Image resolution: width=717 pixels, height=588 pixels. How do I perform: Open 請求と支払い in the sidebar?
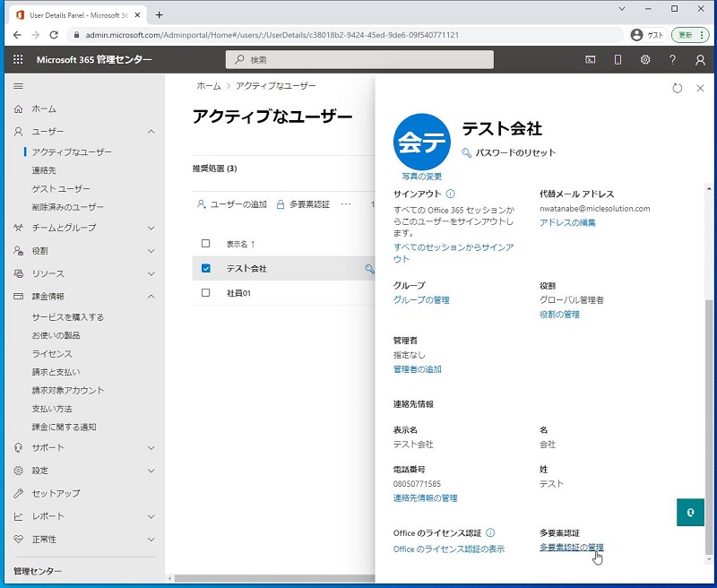coord(56,372)
